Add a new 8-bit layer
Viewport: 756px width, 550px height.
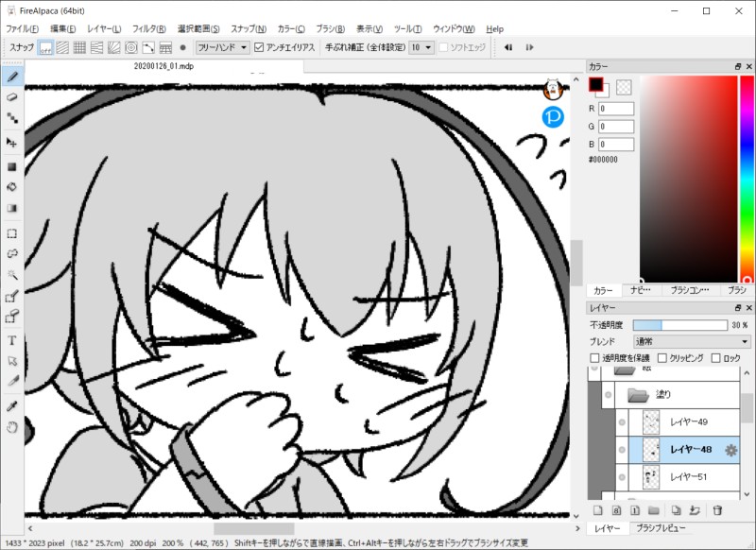617,510
